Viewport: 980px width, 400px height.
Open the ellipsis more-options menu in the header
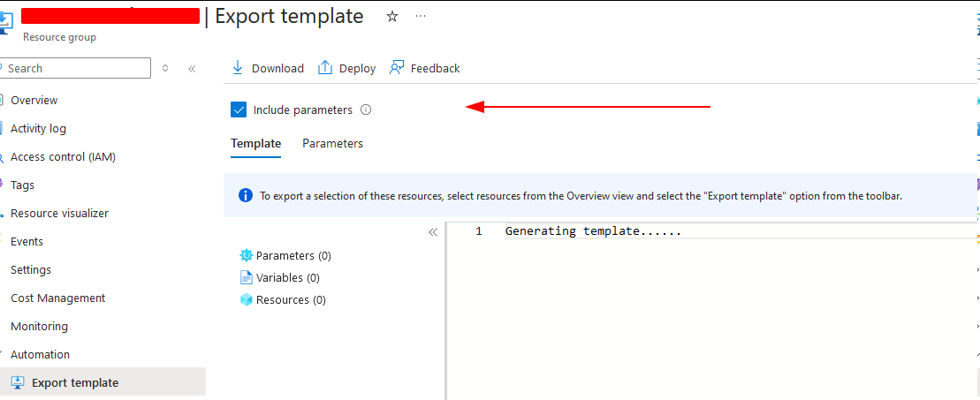click(x=421, y=16)
